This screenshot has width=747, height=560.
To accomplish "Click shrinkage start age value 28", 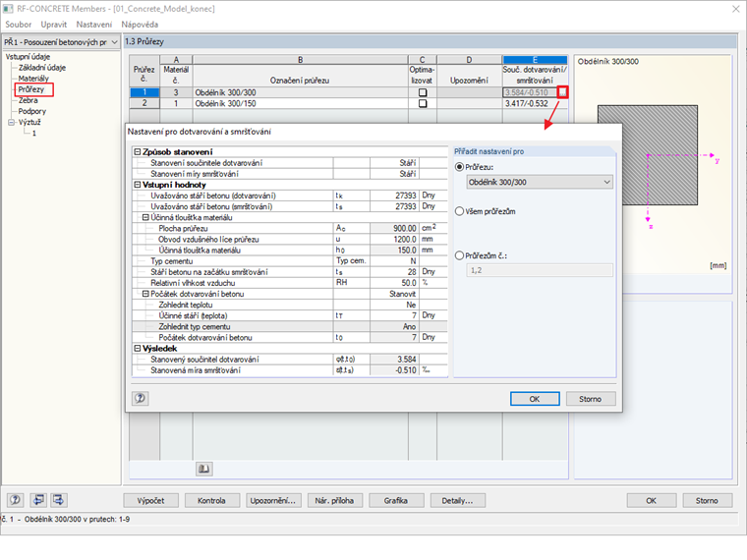I will tap(394, 272).
